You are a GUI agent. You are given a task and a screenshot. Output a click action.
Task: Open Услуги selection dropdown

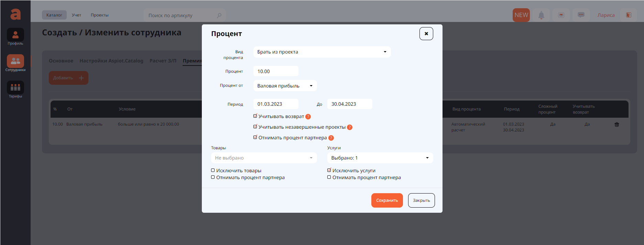380,158
